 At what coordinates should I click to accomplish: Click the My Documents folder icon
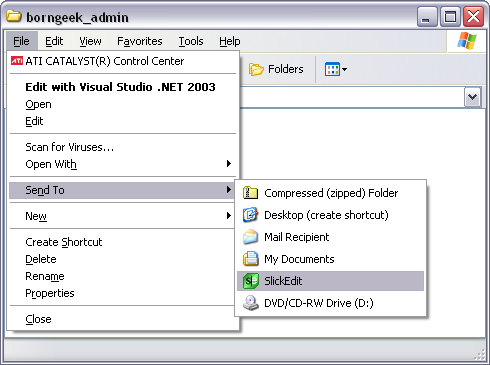click(250, 259)
